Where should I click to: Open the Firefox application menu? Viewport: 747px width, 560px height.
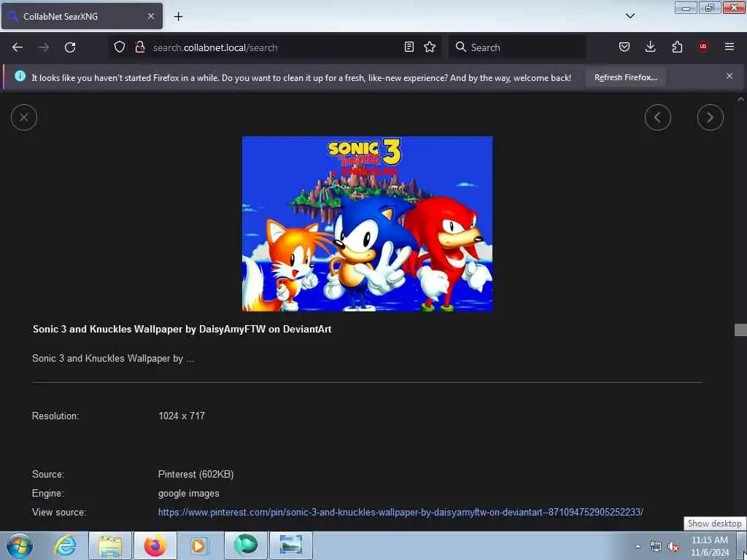(729, 47)
